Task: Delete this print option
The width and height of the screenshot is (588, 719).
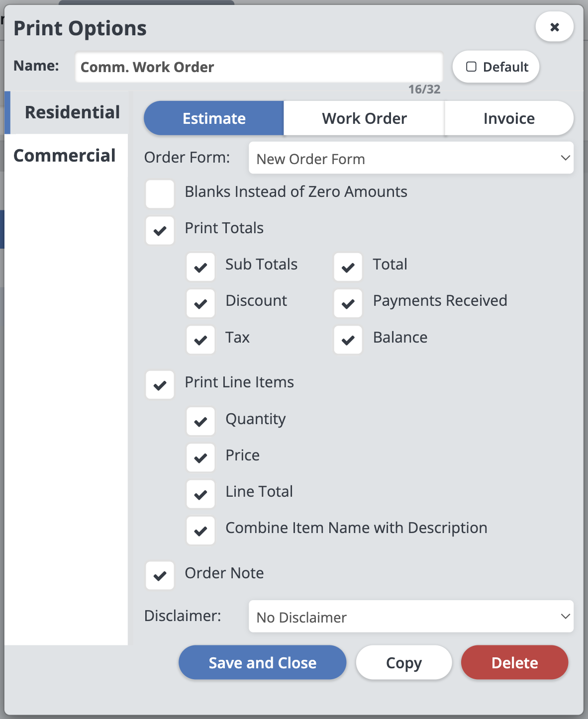Action: [514, 662]
